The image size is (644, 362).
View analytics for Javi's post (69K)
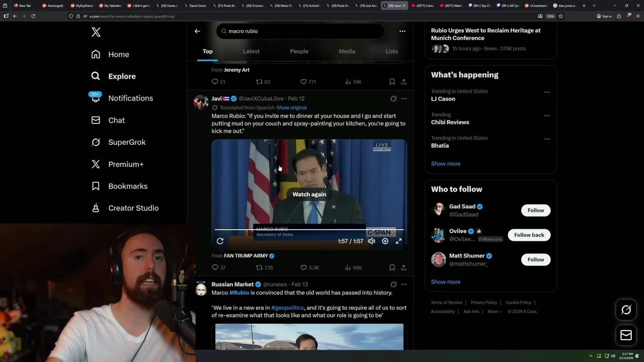(x=353, y=267)
